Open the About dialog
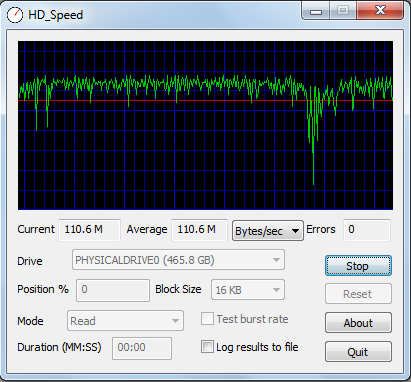 pos(358,323)
